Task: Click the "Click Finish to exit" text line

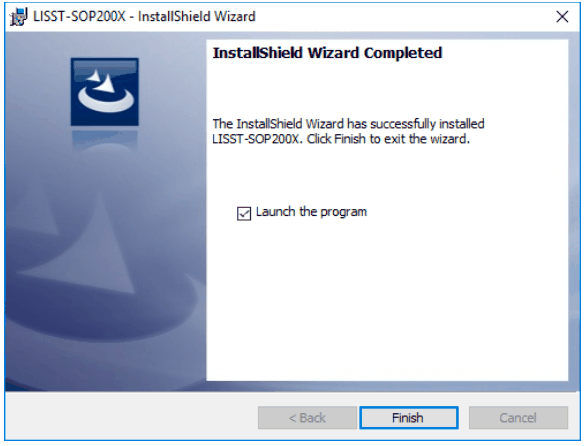Action: tap(388, 139)
